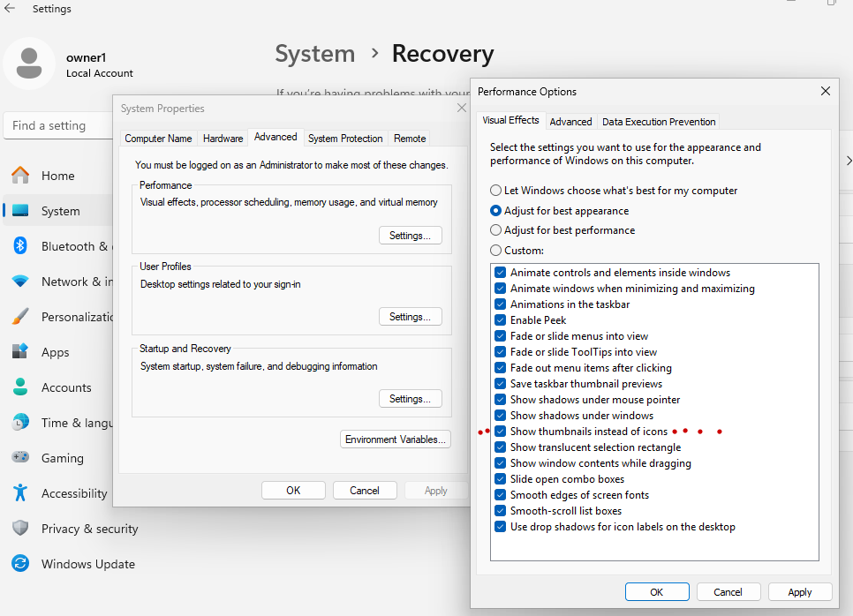Toggle Show shadows under windows checkbox
The height and width of the screenshot is (616, 853).
(x=501, y=416)
